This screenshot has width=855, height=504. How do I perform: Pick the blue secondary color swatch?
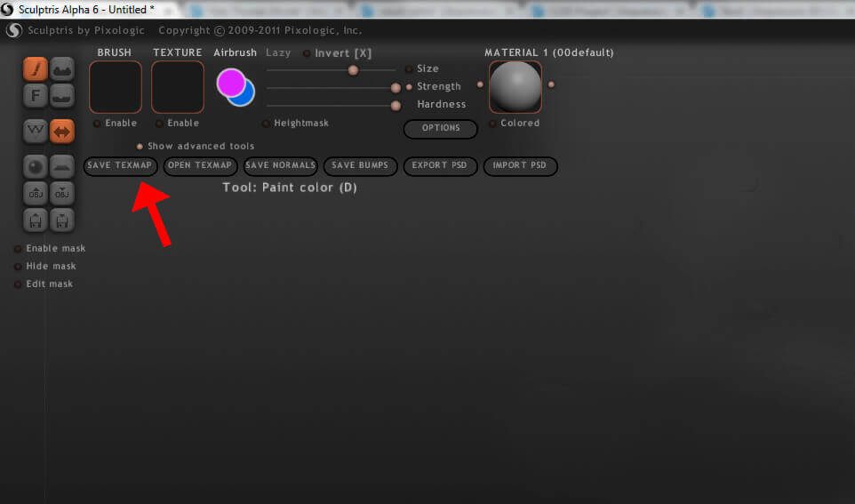click(x=246, y=98)
